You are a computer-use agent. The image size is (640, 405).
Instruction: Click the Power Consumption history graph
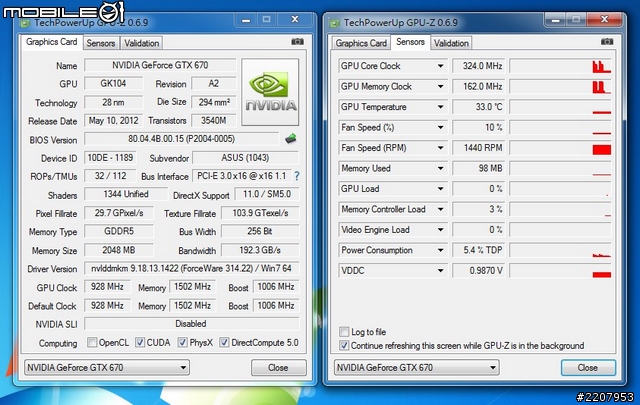tap(560, 250)
